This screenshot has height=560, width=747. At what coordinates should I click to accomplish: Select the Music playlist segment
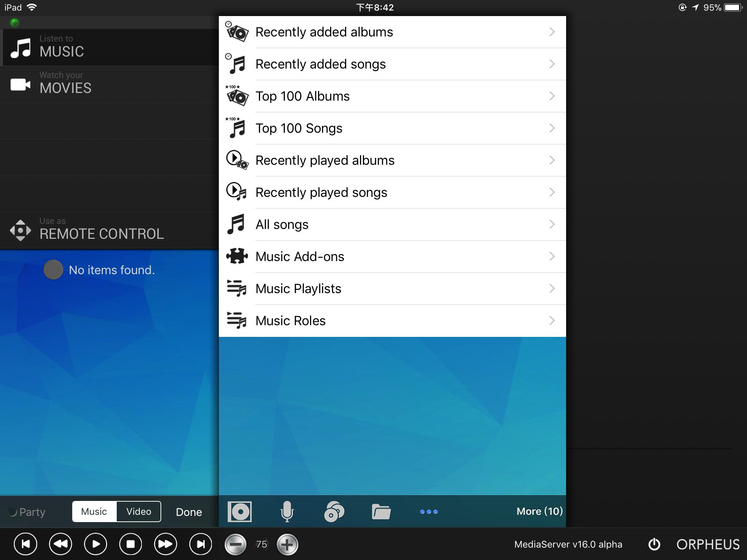94,512
